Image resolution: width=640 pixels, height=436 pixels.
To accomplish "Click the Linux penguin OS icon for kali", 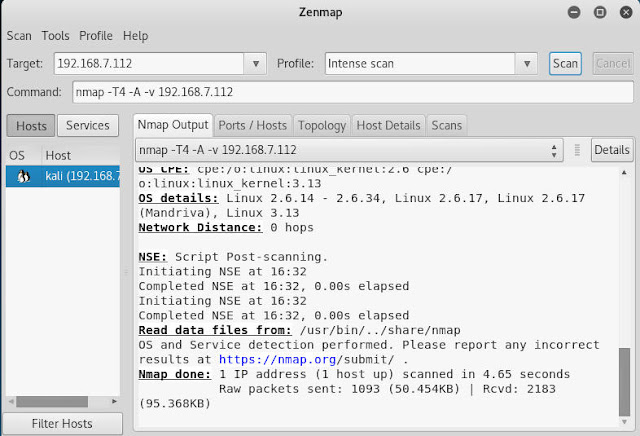I will (x=24, y=176).
